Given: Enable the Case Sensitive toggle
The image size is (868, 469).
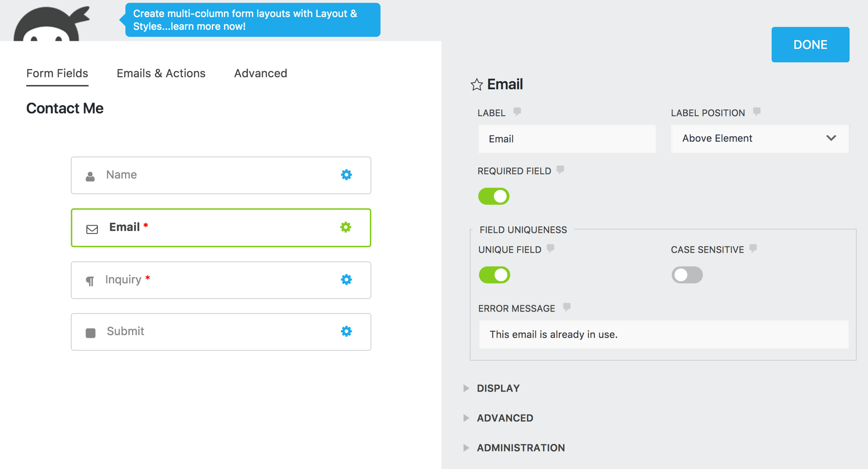Looking at the screenshot, I should [687, 275].
